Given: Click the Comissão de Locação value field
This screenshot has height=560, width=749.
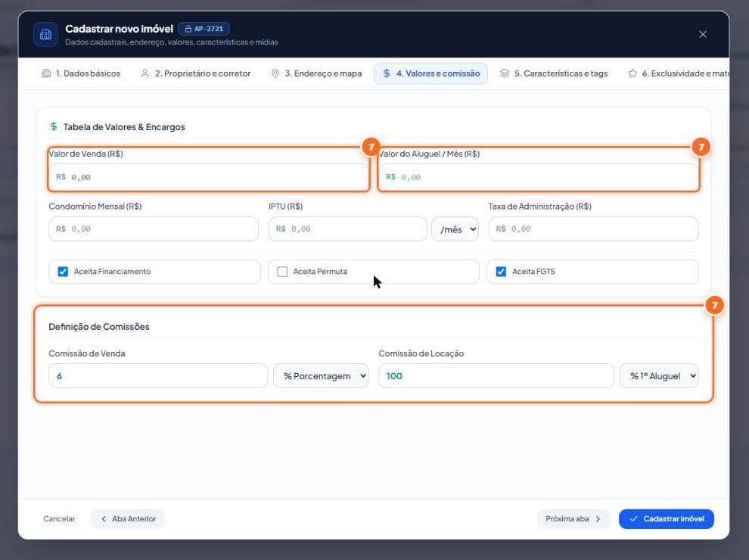Looking at the screenshot, I should pyautogui.click(x=496, y=376).
